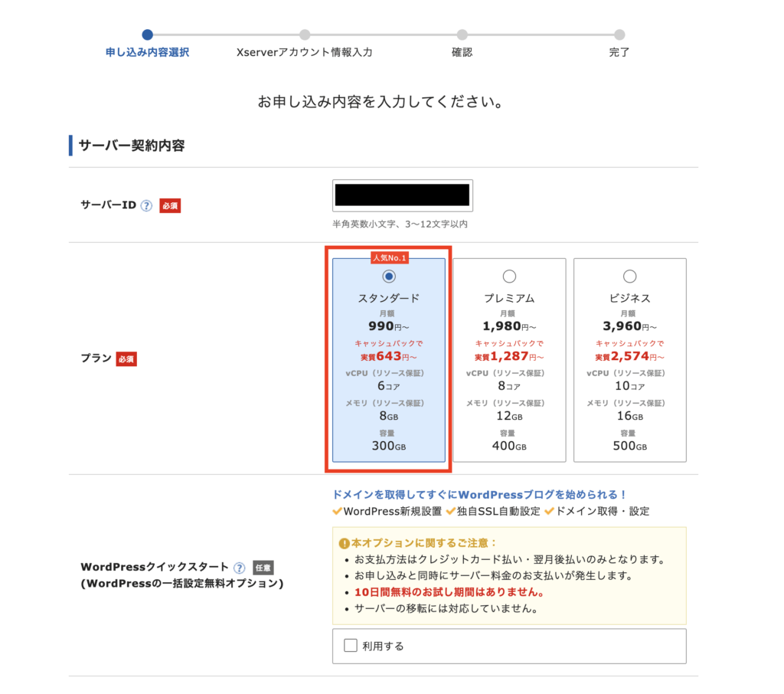The image size is (784, 694).
Task: Select the スタンダード plan radio button
Action: point(389,277)
